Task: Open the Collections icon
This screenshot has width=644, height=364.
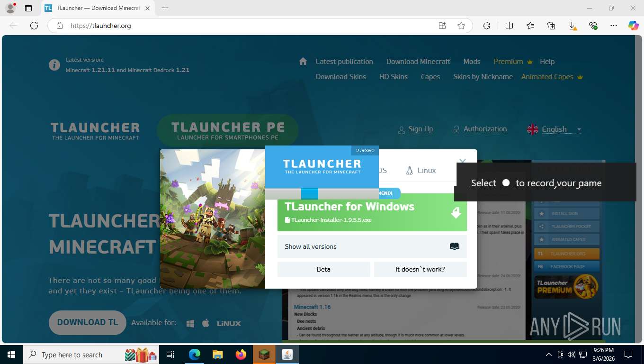Action: [x=551, y=26]
